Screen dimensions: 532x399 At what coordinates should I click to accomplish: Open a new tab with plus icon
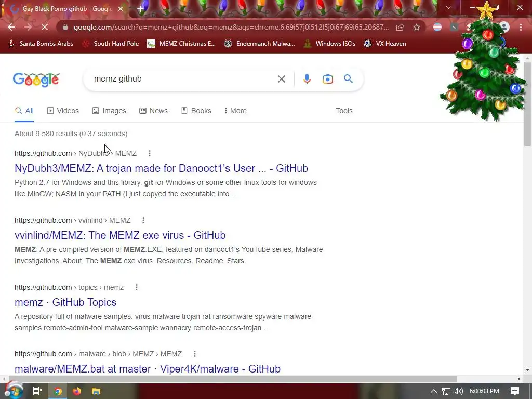point(140,9)
